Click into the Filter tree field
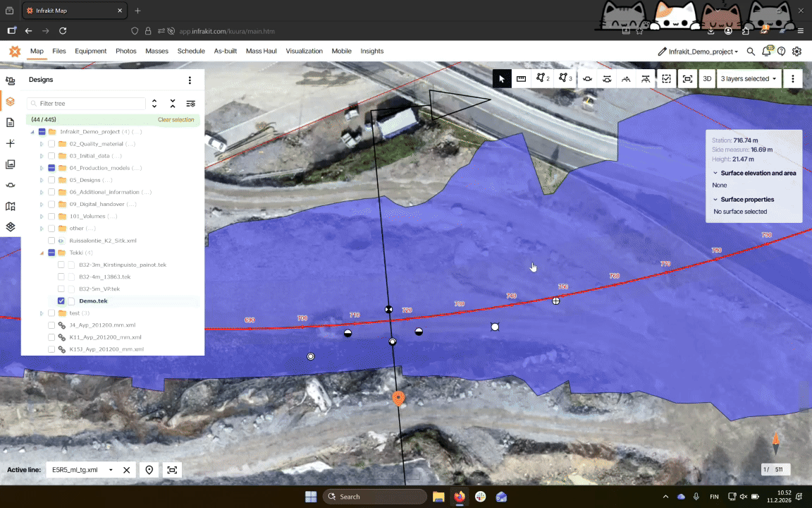The width and height of the screenshot is (812, 508). (x=90, y=104)
